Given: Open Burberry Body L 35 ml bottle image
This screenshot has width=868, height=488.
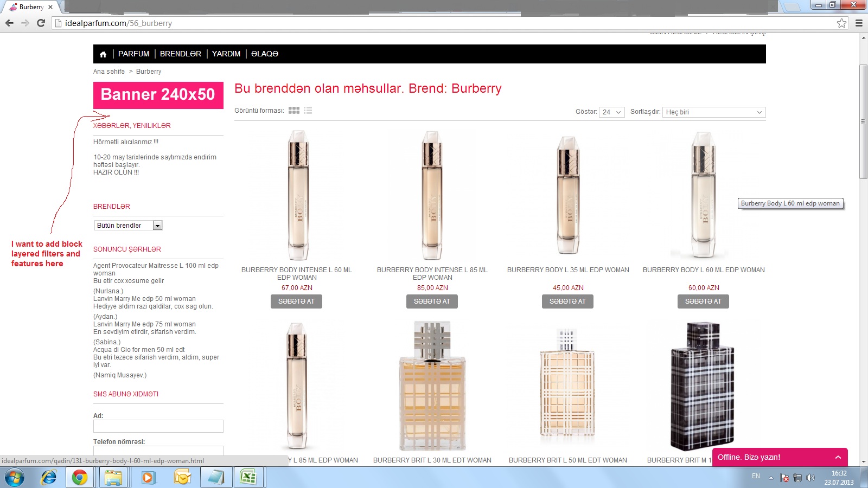Looking at the screenshot, I should pos(568,195).
